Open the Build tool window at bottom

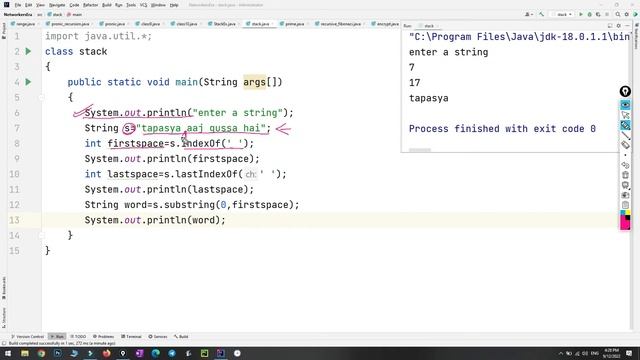tap(181, 337)
